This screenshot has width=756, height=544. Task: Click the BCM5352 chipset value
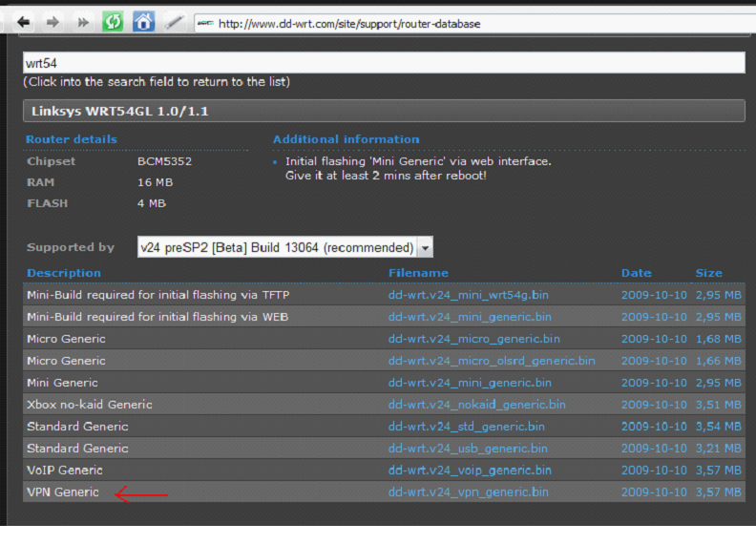[x=164, y=161]
